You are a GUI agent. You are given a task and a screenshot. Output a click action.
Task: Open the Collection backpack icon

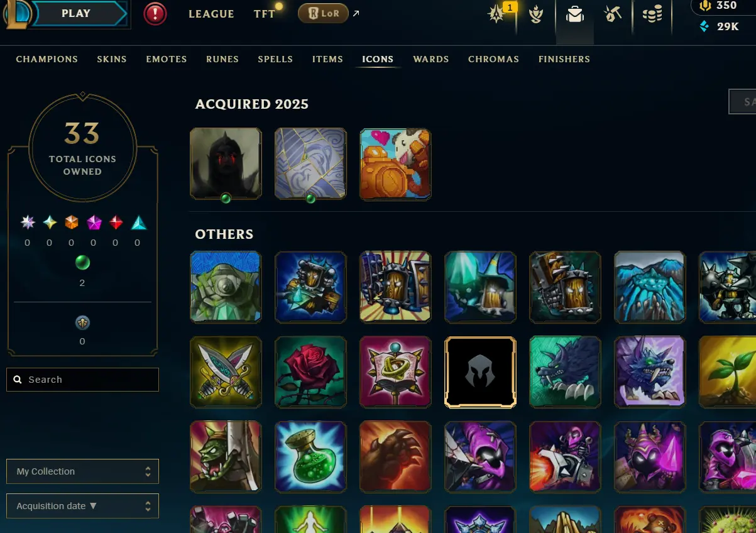(575, 14)
